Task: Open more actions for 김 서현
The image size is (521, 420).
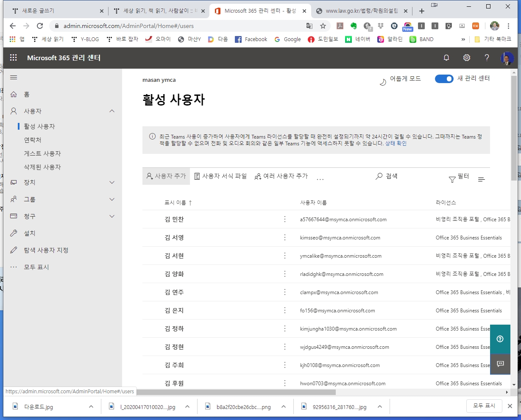Action: click(285, 256)
